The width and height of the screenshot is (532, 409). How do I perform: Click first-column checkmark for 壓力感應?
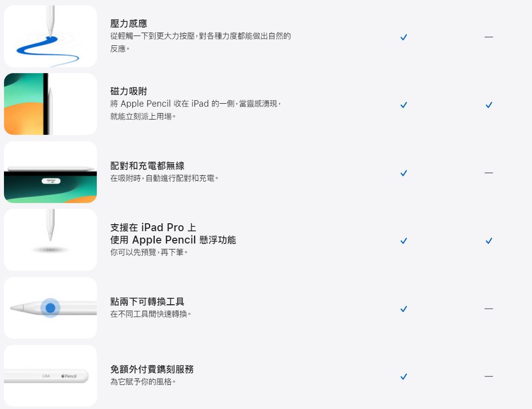tap(404, 37)
